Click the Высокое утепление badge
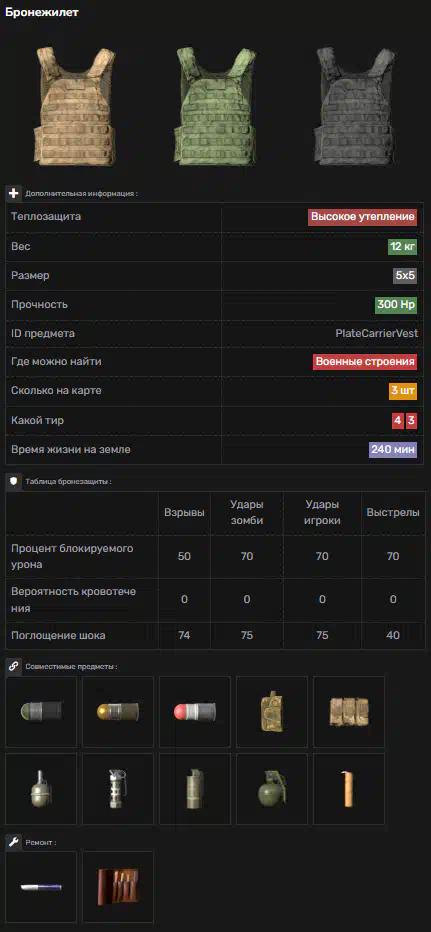The height and width of the screenshot is (932, 431). [363, 217]
